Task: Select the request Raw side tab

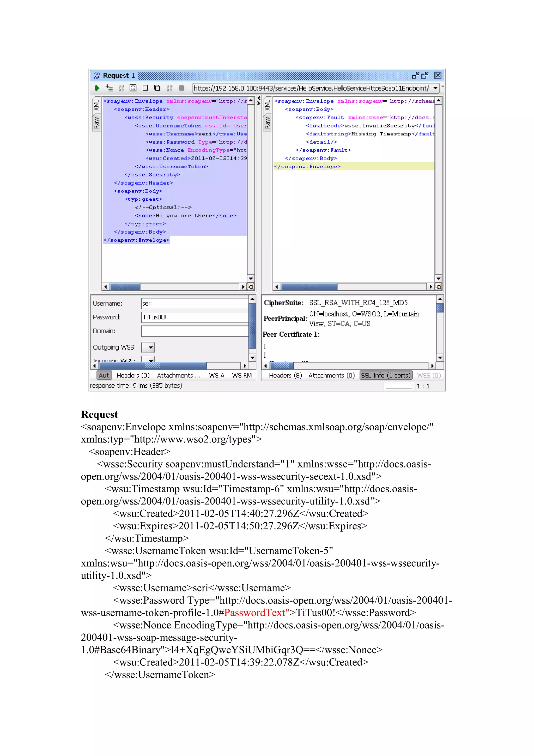Action: click(96, 123)
